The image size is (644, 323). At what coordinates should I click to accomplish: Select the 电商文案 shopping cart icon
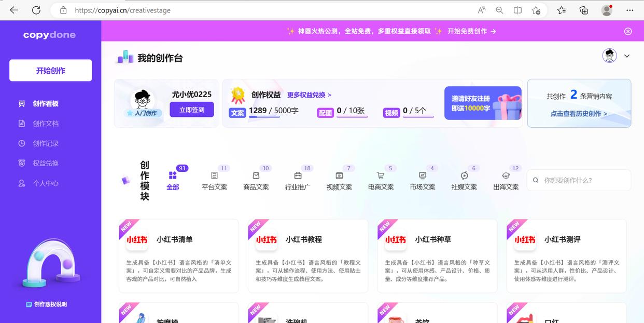click(x=381, y=177)
